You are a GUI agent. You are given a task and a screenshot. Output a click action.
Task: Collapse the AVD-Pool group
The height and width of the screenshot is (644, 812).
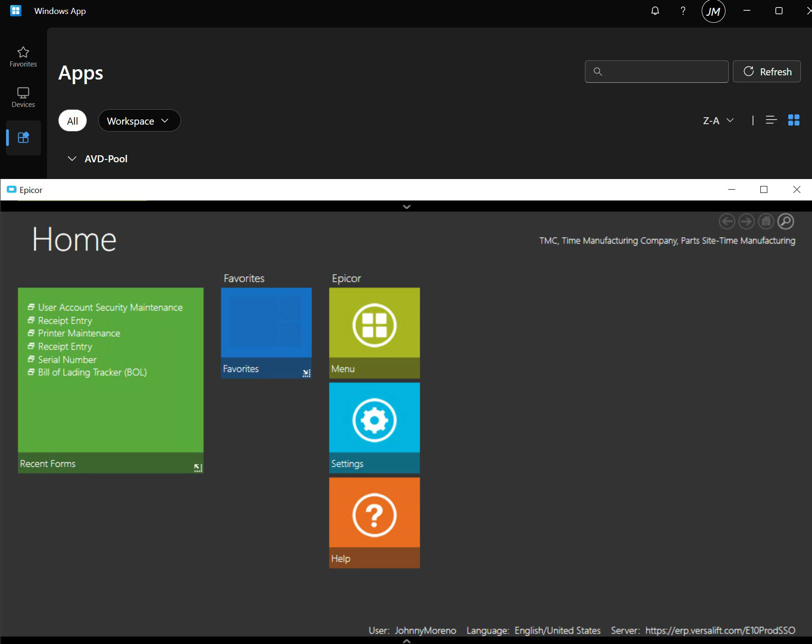pos(72,159)
